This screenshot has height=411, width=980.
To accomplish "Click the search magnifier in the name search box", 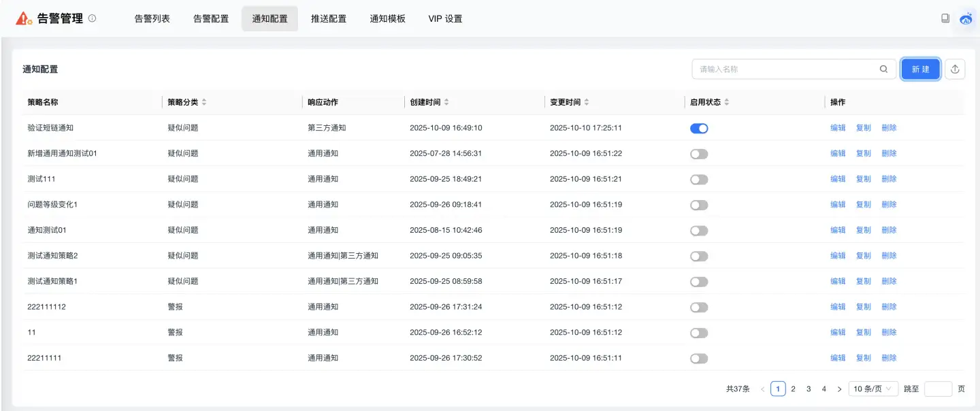I will click(883, 69).
